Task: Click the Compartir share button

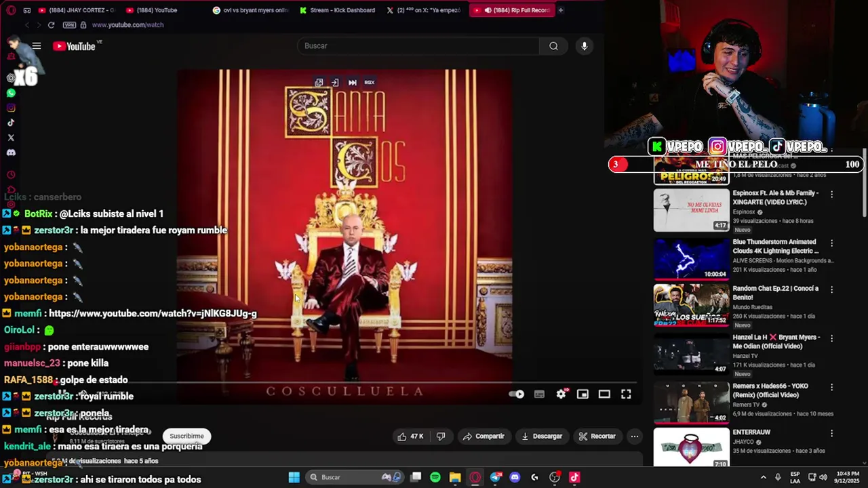Action: [484, 436]
